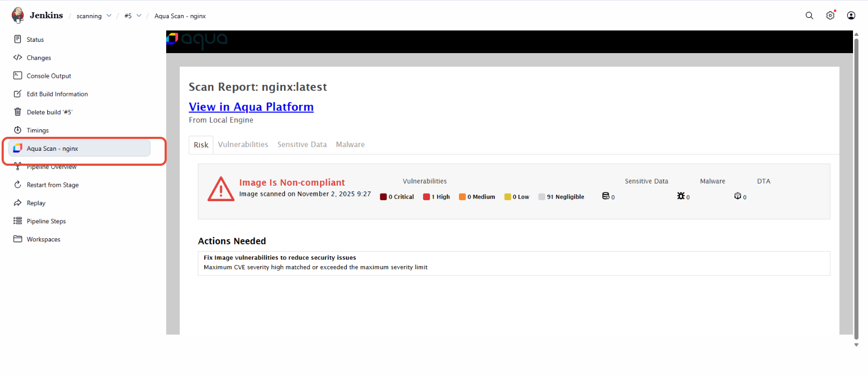The width and height of the screenshot is (868, 375).
Task: Click 'Image Is Non-compliant' heading
Action: click(292, 182)
